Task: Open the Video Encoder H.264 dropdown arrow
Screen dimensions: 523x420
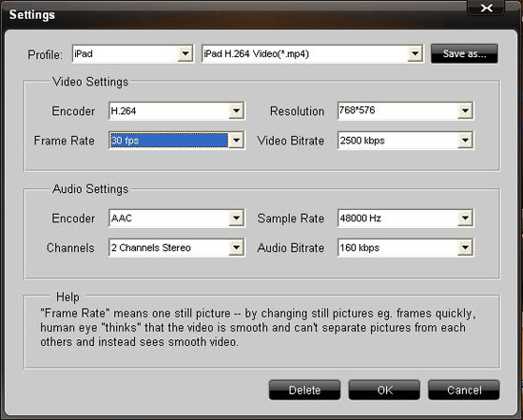Action: 236,110
